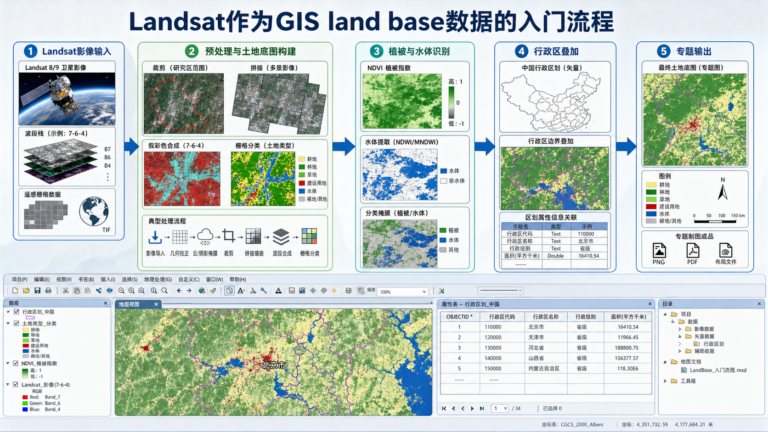Click the CGCS_2000_Albers coordinate system status
768x432 pixels.
click(x=582, y=424)
